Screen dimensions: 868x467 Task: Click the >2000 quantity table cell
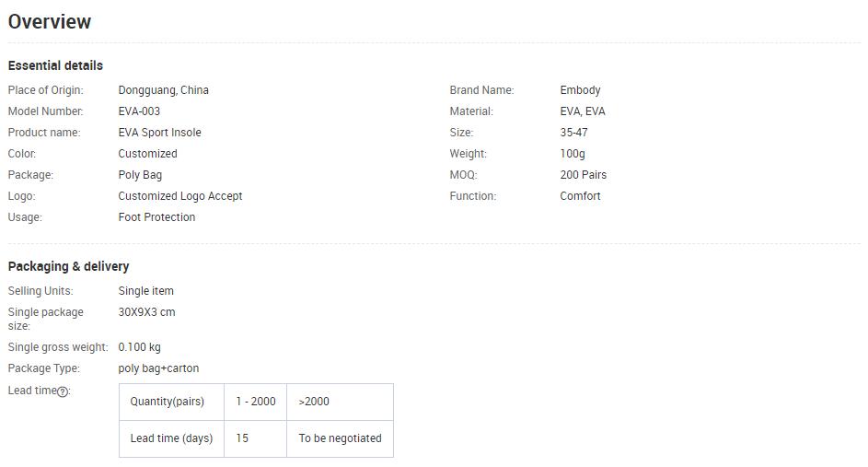(340, 402)
